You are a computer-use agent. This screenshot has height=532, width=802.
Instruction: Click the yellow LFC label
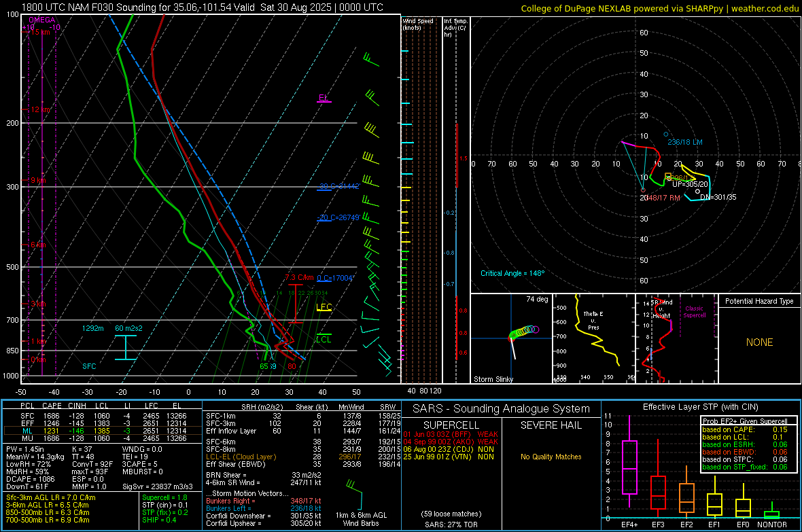[324, 307]
